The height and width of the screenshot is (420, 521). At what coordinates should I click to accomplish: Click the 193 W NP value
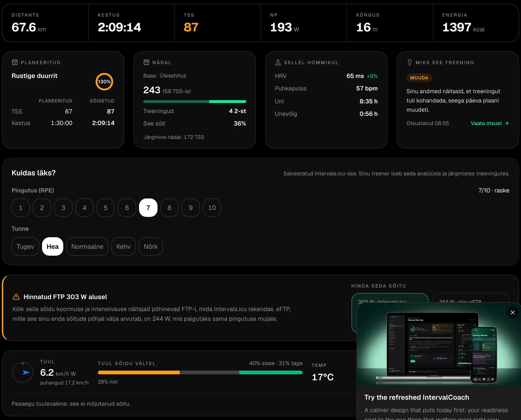(285, 27)
